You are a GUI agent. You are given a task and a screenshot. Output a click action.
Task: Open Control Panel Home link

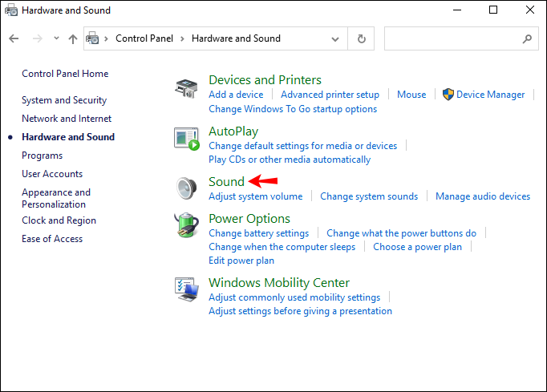pos(65,74)
